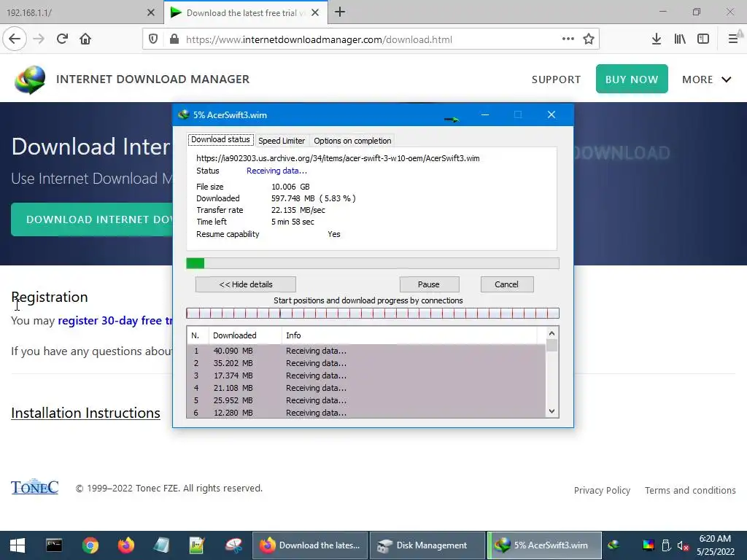This screenshot has height=560, width=747.
Task: Select connection row 4 with 21.108 MB
Action: tap(366, 388)
